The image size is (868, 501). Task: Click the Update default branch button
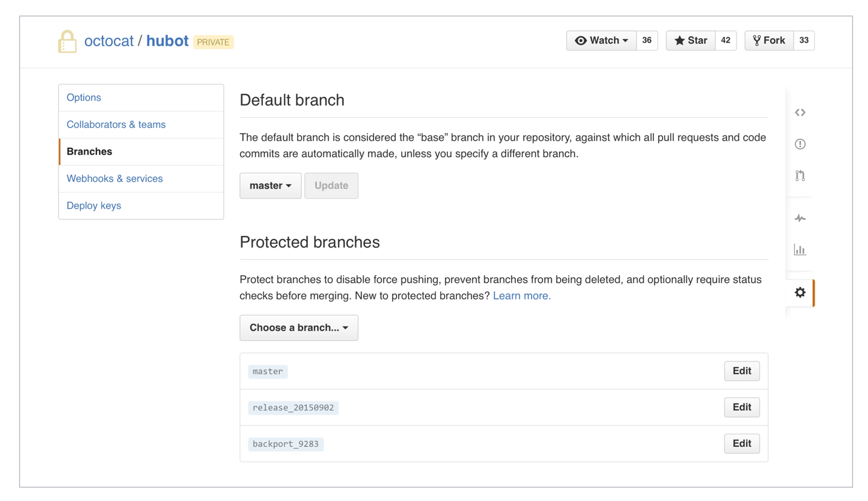pyautogui.click(x=332, y=186)
